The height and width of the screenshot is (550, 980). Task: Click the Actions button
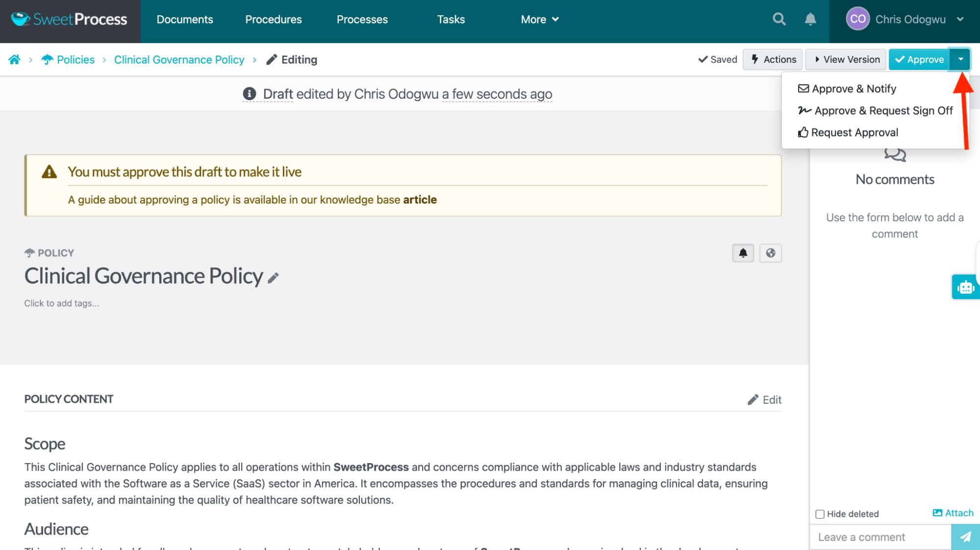point(773,59)
